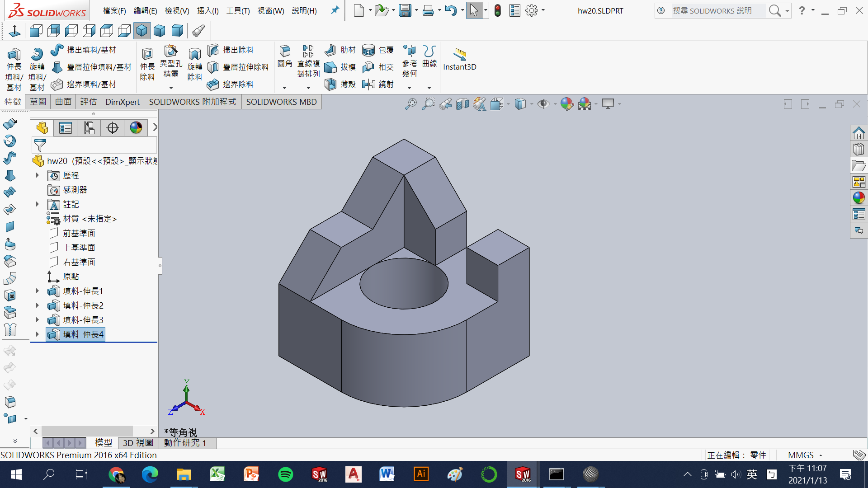Click the Zoom to Fit magnifier icon
The width and height of the screenshot is (868, 488).
tap(410, 104)
